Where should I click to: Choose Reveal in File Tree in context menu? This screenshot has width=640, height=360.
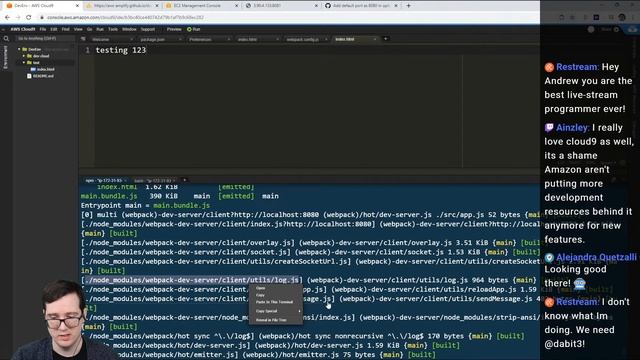[276, 320]
